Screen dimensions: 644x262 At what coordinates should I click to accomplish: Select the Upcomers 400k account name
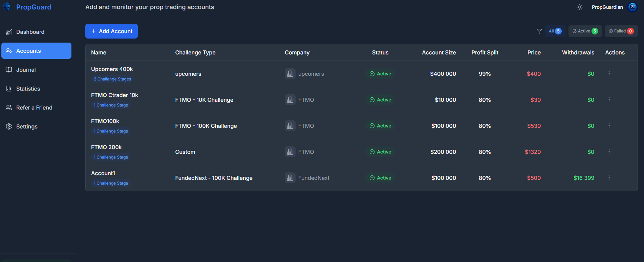tap(112, 69)
